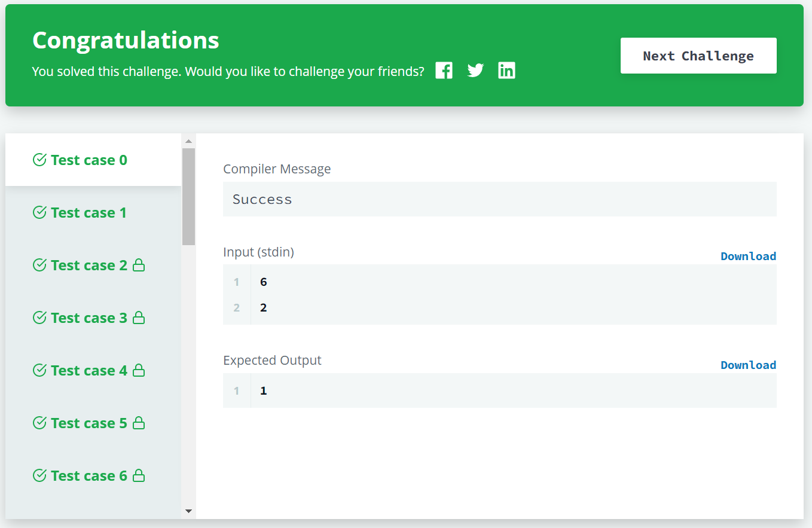Click the passed checkmark icon on Test case 6
The height and width of the screenshot is (528, 812).
coord(39,475)
